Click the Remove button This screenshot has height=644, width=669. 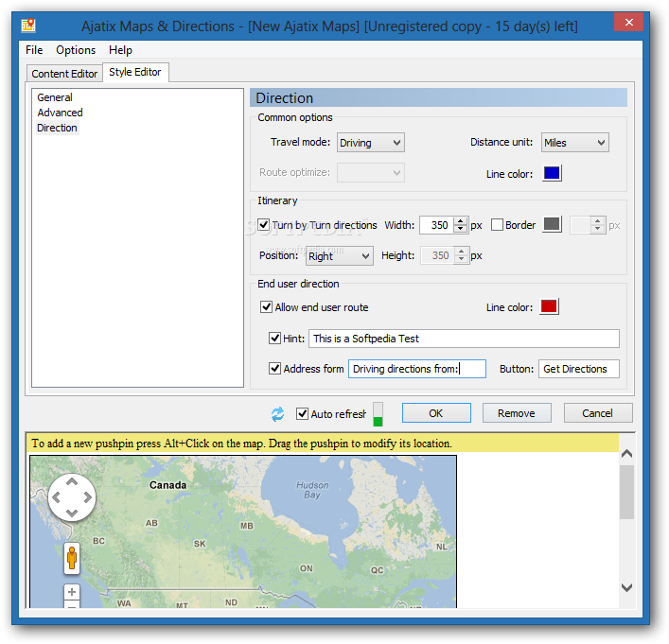pyautogui.click(x=517, y=413)
